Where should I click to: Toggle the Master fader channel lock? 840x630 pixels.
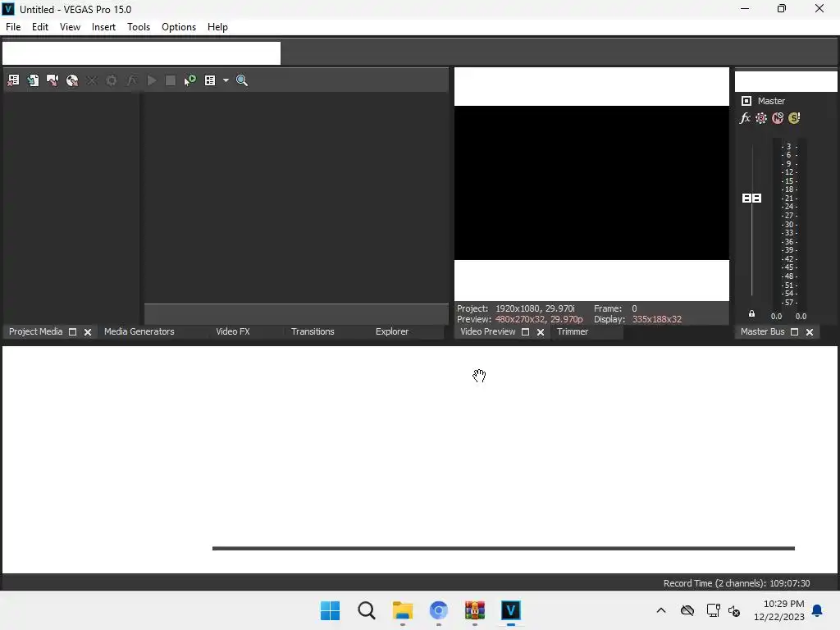tap(751, 314)
